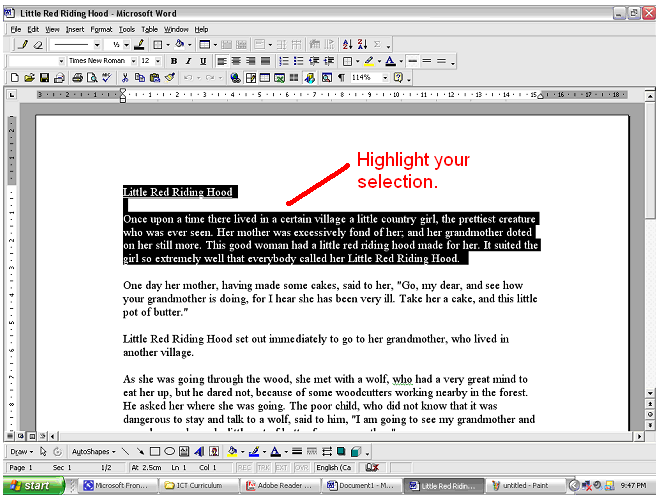Screen dimensions: 662x500
Task: Click the Open folder icon
Action: click(x=29, y=78)
